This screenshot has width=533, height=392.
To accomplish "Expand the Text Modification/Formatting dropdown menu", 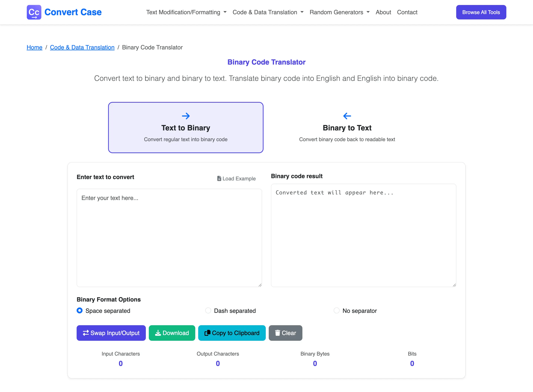I will click(186, 12).
